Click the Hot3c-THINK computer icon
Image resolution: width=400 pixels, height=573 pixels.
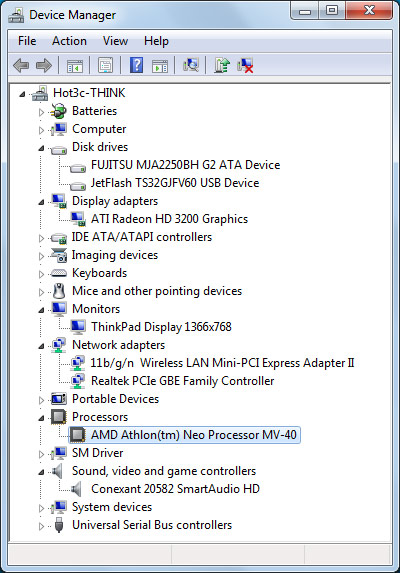pos(40,93)
